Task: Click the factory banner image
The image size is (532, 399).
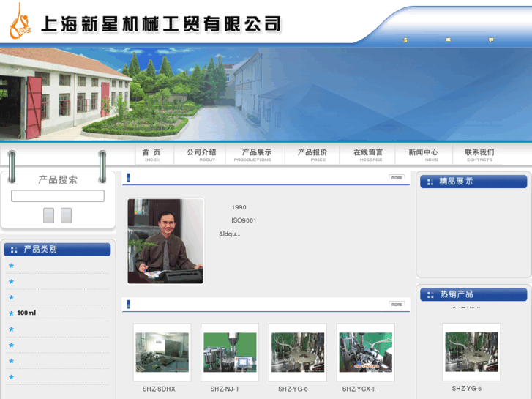Action: (266, 94)
